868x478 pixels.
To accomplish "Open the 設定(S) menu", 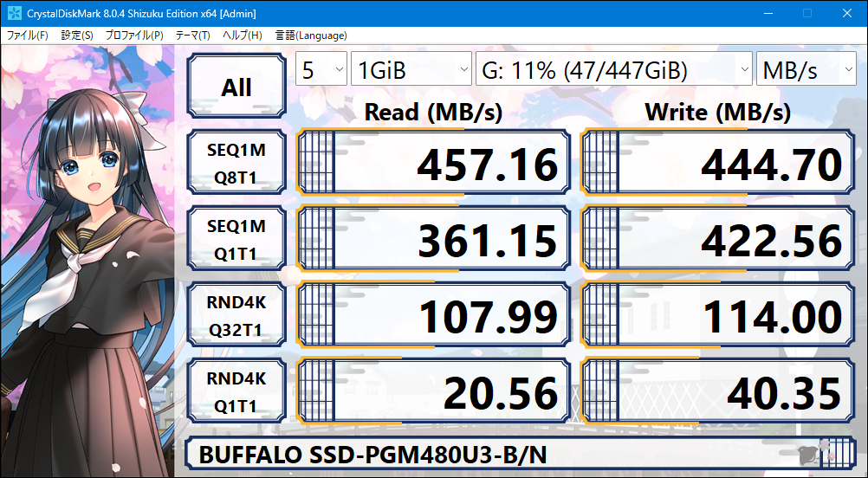I will [x=77, y=36].
